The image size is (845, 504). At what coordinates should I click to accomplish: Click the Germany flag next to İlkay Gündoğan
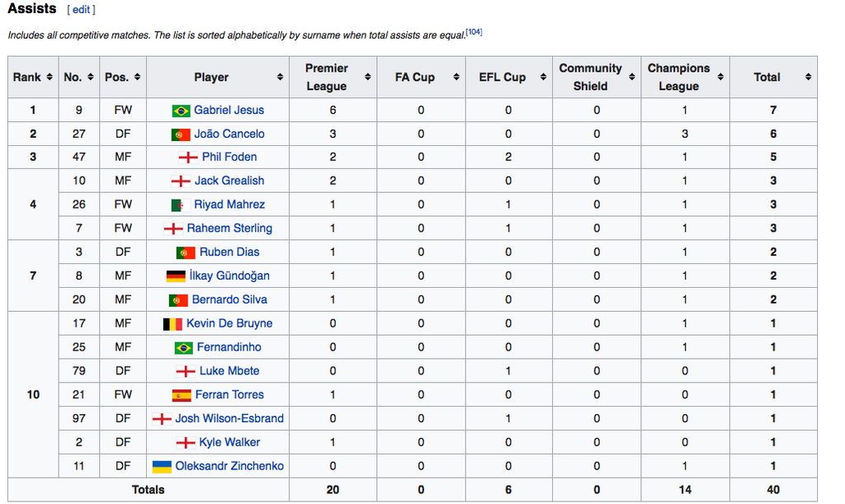(x=176, y=276)
